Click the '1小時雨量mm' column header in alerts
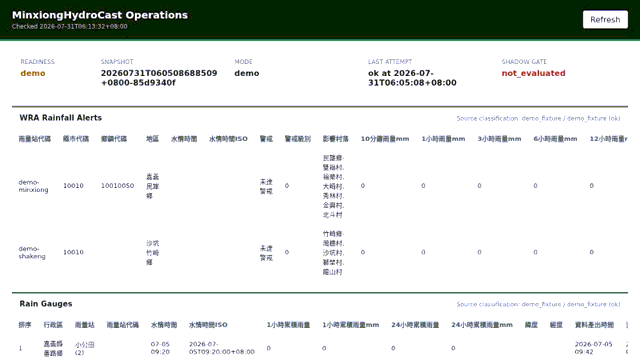This screenshot has width=640, height=360. (443, 139)
